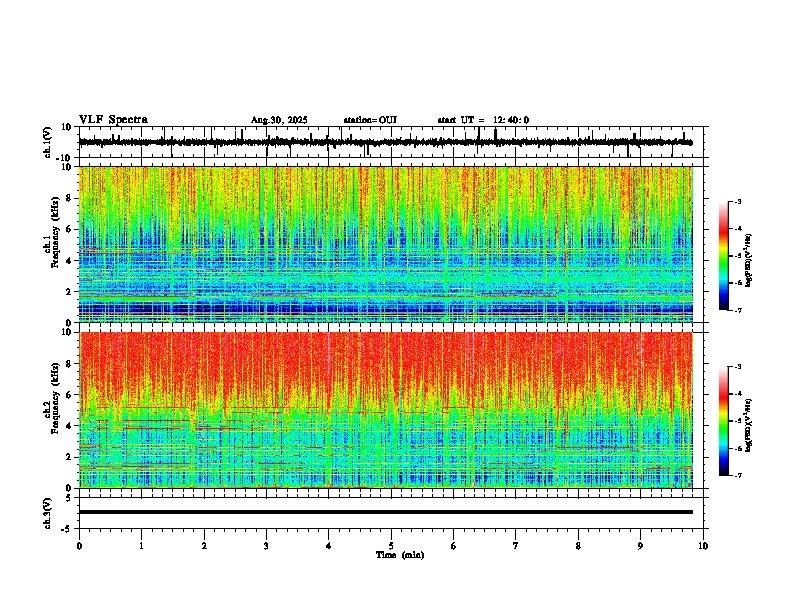Click the date 'Aug.30, 2025' label

tap(279, 120)
